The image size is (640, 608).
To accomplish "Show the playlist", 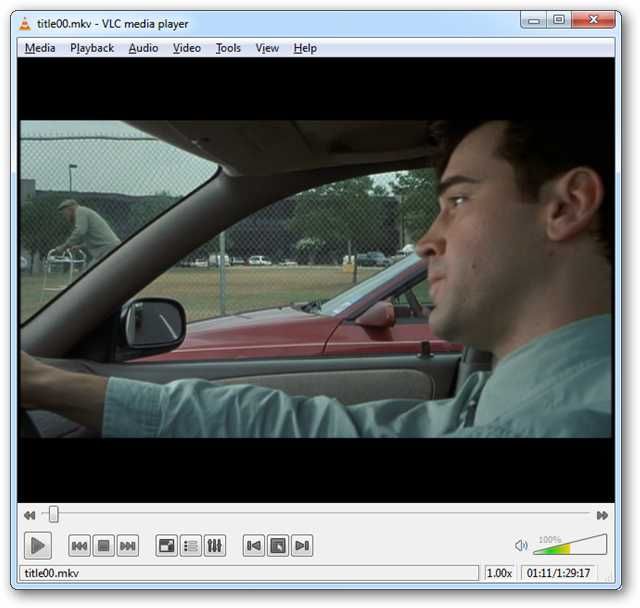I will pos(191,546).
